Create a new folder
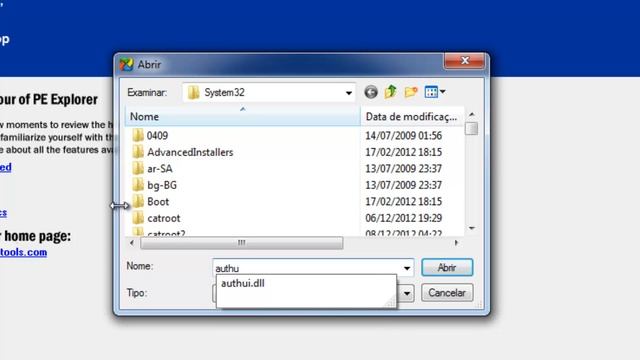The image size is (640, 360). point(411,92)
